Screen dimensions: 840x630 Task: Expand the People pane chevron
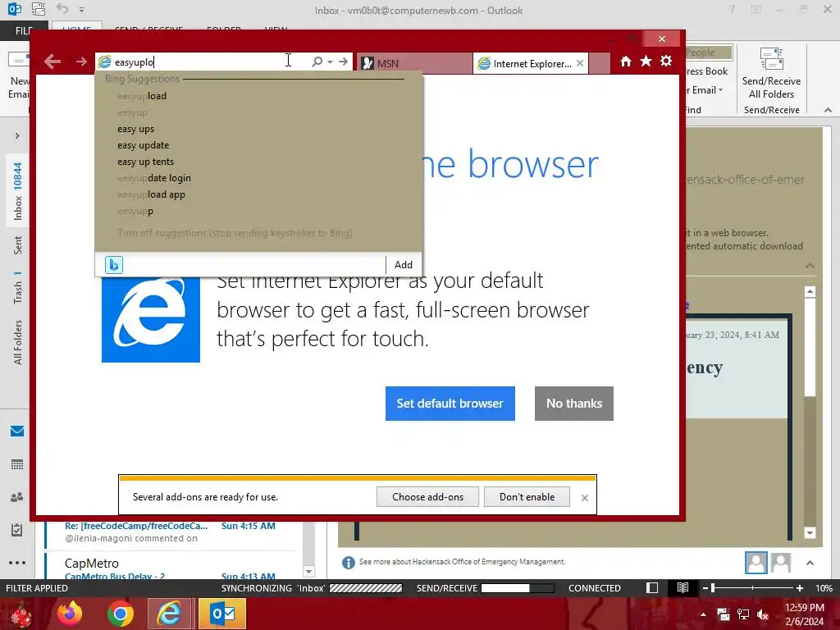(x=810, y=563)
